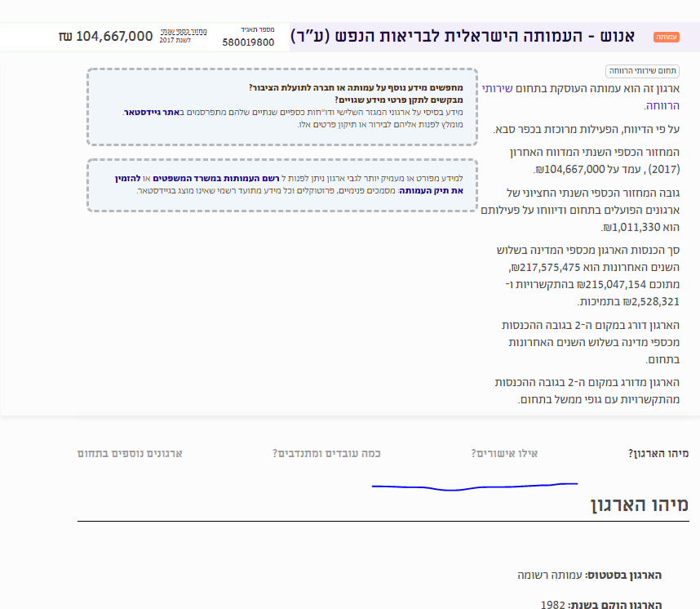Click the תחום שירותי הרווחה tag
The image size is (700, 609).
642,71
